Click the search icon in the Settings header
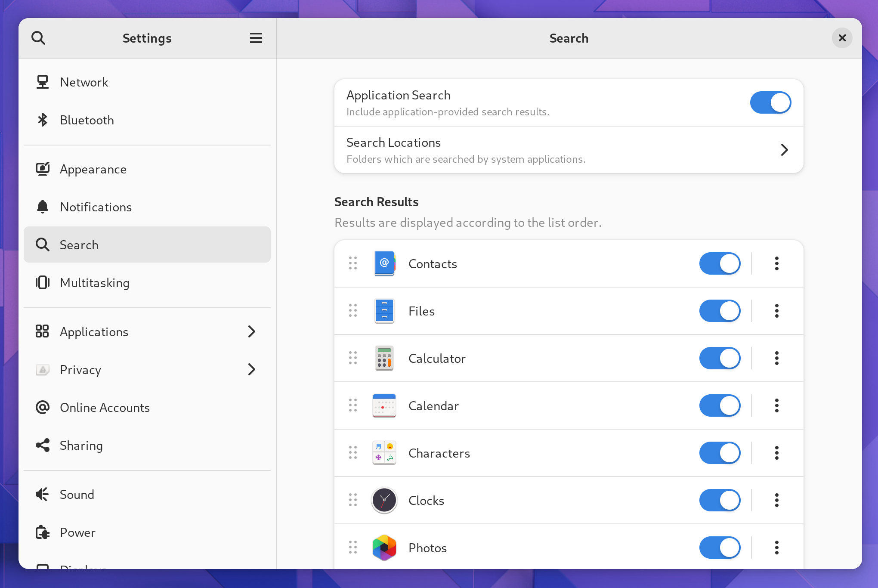The height and width of the screenshot is (588, 878). (39, 38)
